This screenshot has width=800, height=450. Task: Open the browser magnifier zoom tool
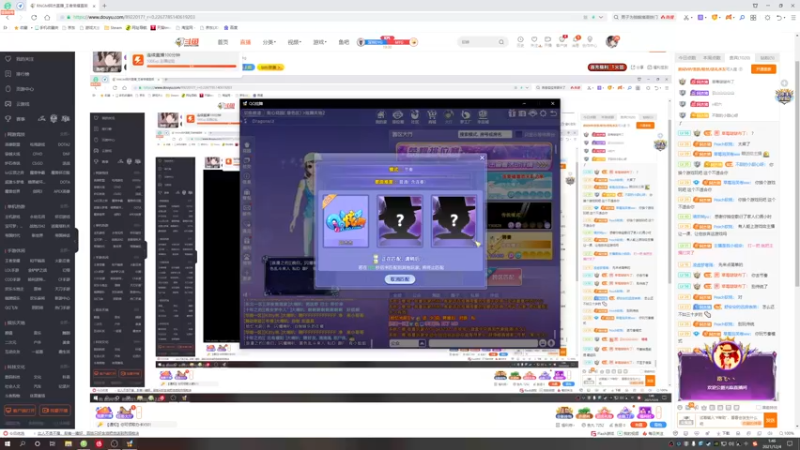pos(741,17)
